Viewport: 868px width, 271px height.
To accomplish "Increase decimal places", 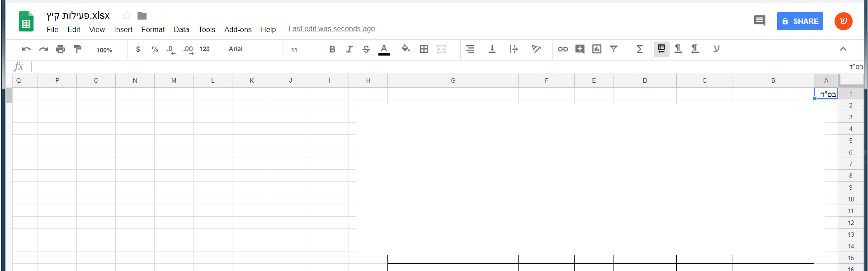I will [x=188, y=50].
